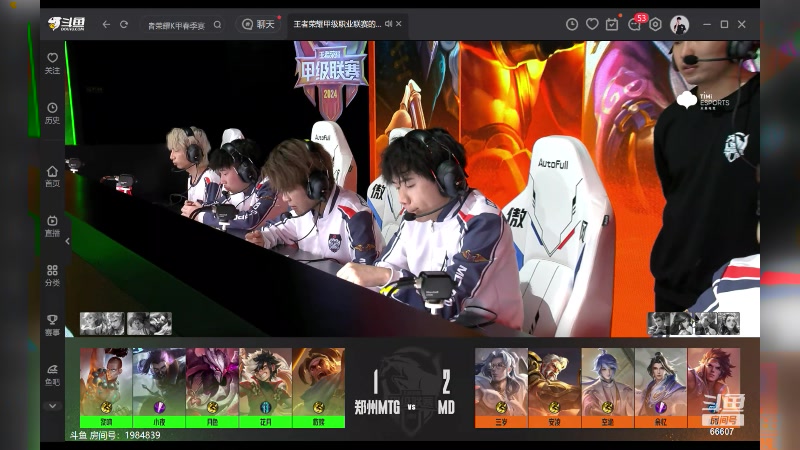The width and height of the screenshot is (800, 450).
Task: Click the MD team name on scoreboard
Action: (x=446, y=407)
